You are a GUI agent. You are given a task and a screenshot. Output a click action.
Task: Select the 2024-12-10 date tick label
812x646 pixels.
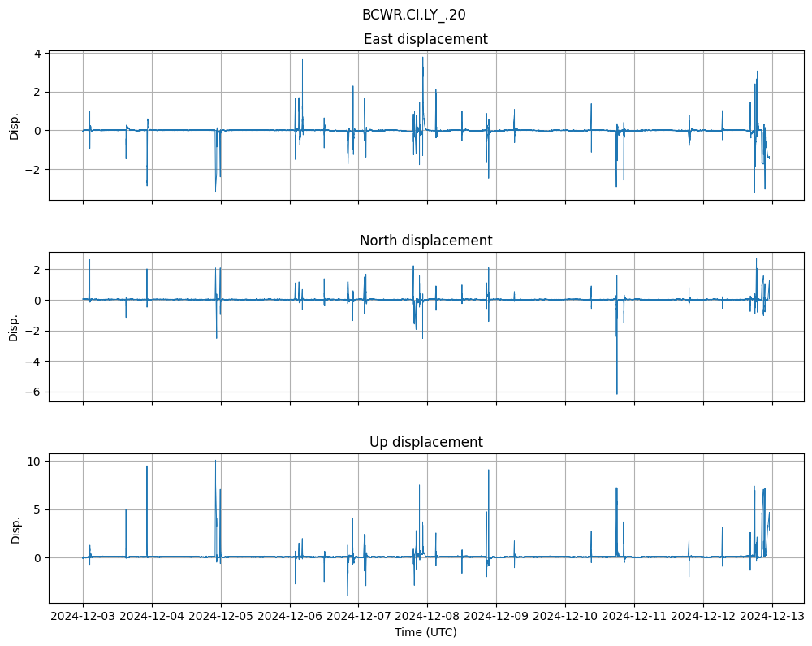(565, 617)
